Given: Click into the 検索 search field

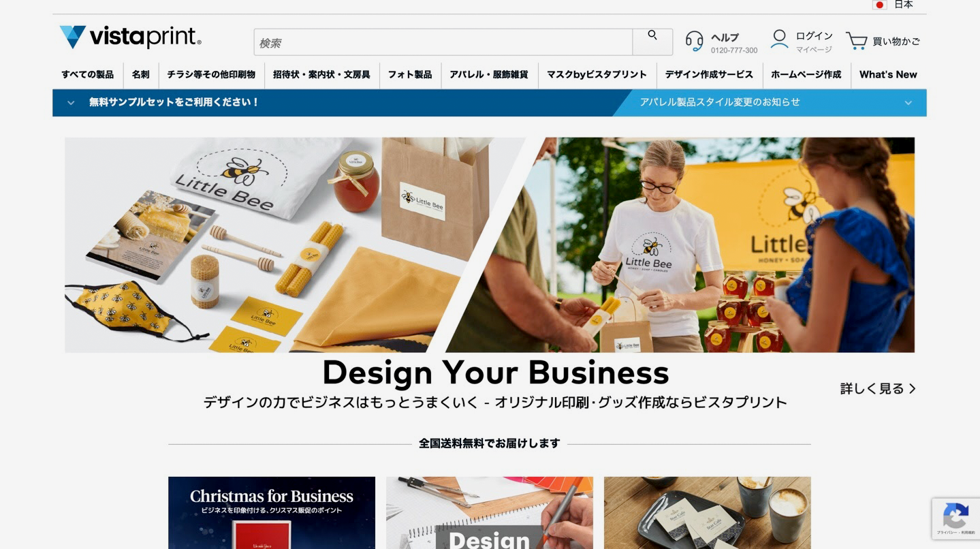Looking at the screenshot, I should click(x=443, y=42).
